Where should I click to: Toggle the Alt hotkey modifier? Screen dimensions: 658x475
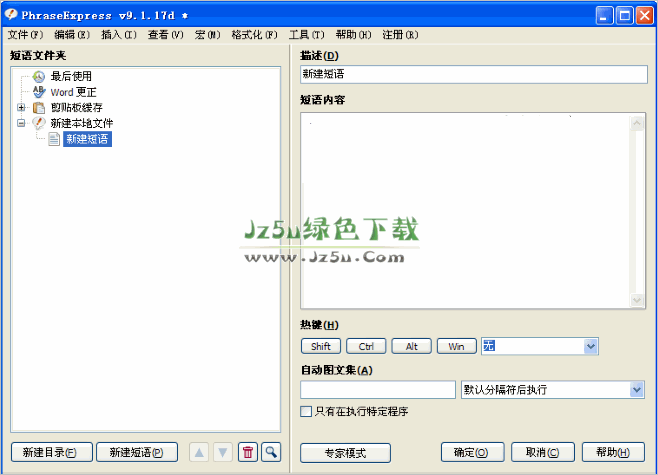coord(411,347)
